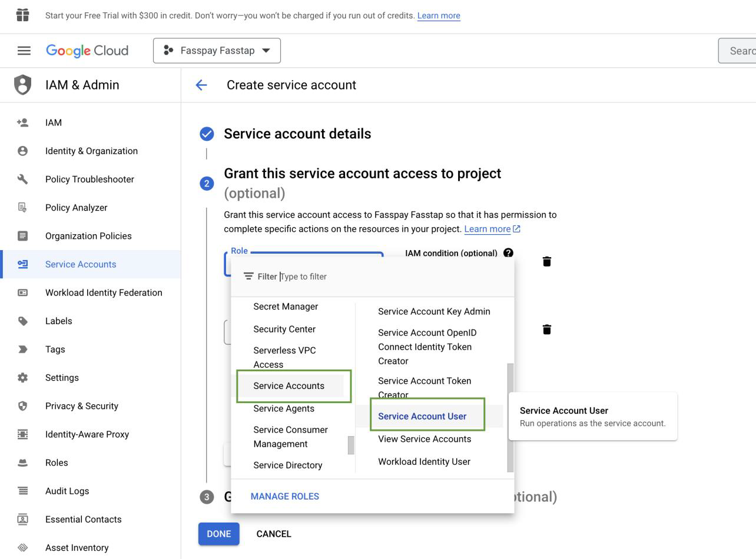
Task: Click the IAM add-person icon in sidebar
Action: 22,122
